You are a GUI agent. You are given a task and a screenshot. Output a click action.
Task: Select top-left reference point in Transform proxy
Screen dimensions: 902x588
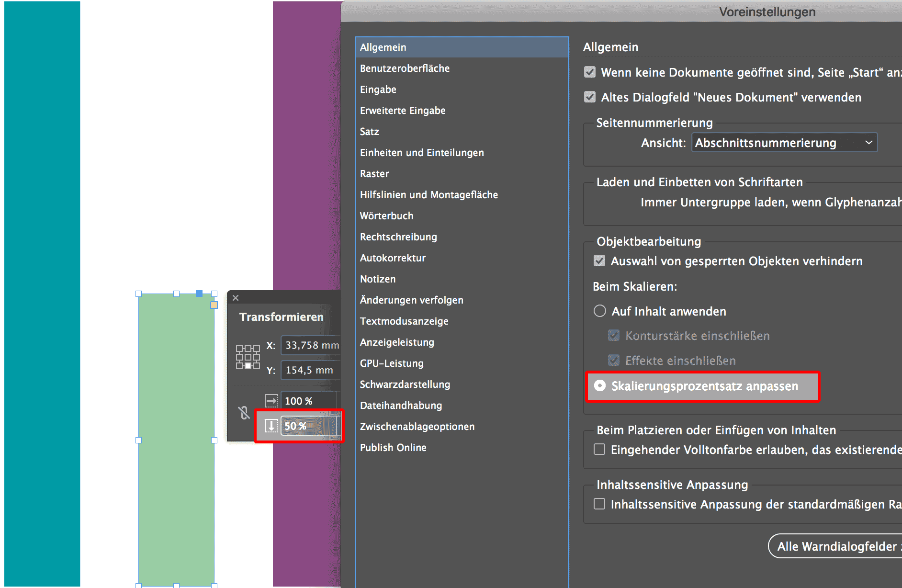coord(239,349)
